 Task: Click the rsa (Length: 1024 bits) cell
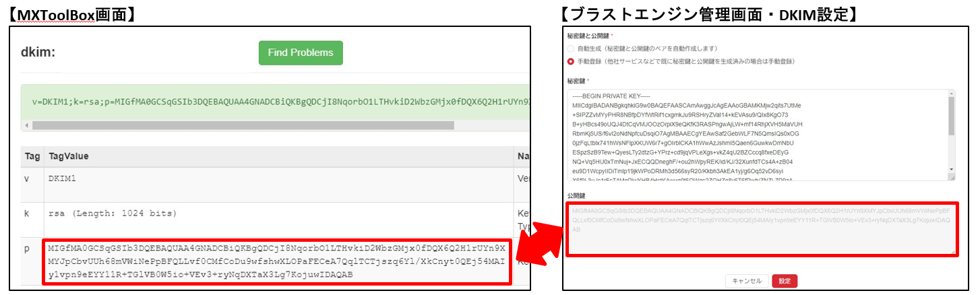(x=112, y=214)
